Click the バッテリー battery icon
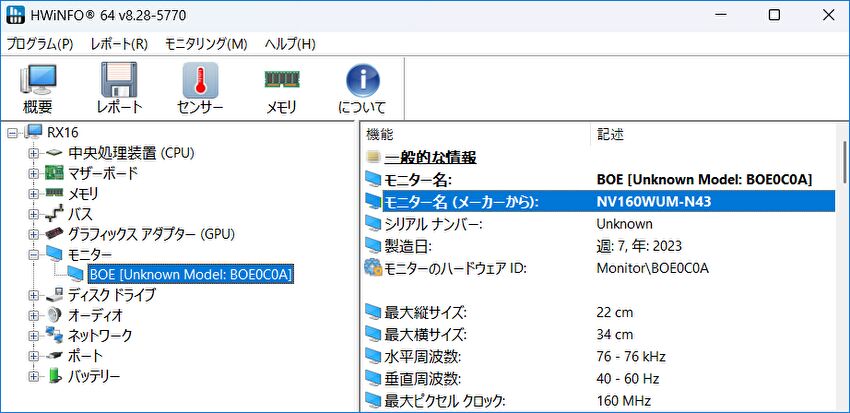This screenshot has width=850, height=413. click(x=54, y=376)
